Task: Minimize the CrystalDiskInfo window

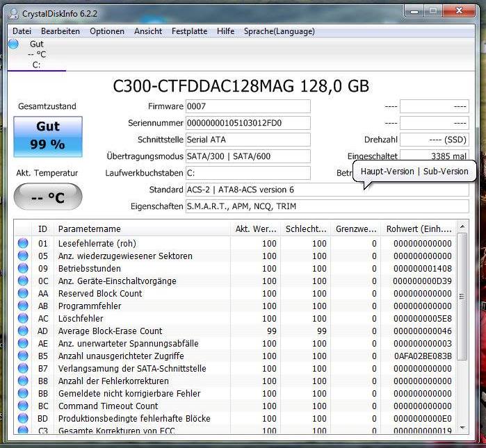Action: point(414,11)
